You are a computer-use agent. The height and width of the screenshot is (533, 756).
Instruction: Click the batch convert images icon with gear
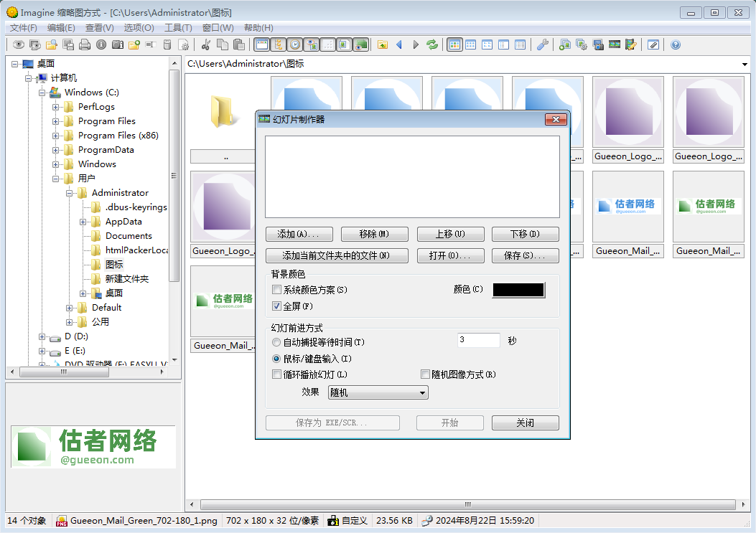tap(582, 44)
